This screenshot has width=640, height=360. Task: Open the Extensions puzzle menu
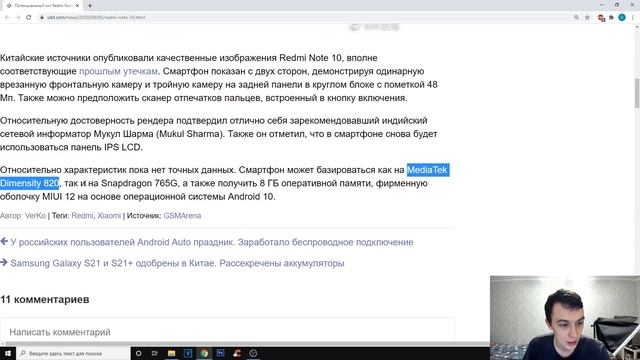click(611, 17)
